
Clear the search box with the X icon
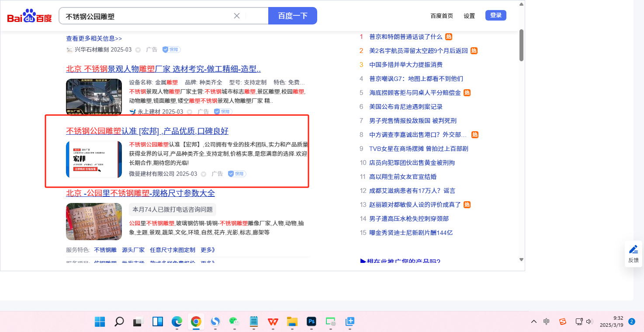(237, 16)
